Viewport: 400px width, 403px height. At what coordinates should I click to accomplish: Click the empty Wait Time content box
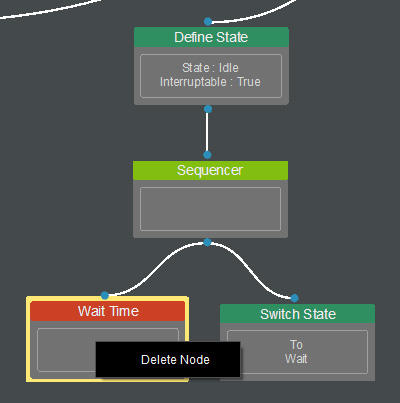point(67,350)
